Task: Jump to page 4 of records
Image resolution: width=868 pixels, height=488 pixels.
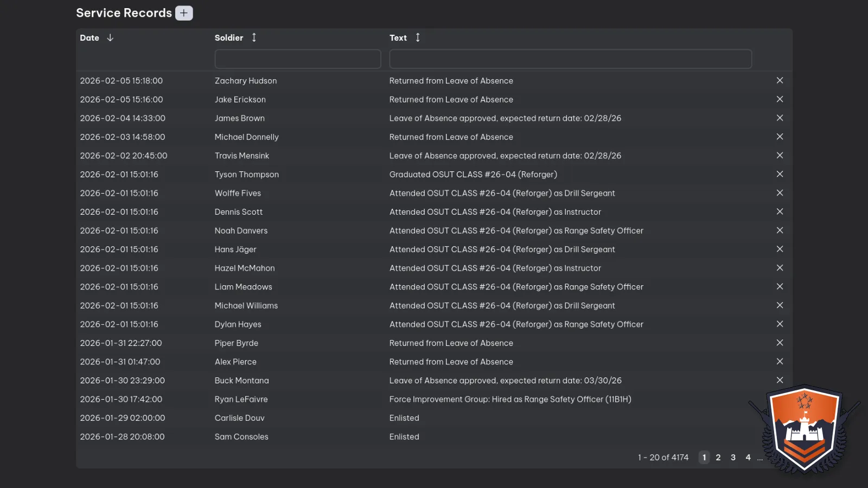Action: [748, 458]
